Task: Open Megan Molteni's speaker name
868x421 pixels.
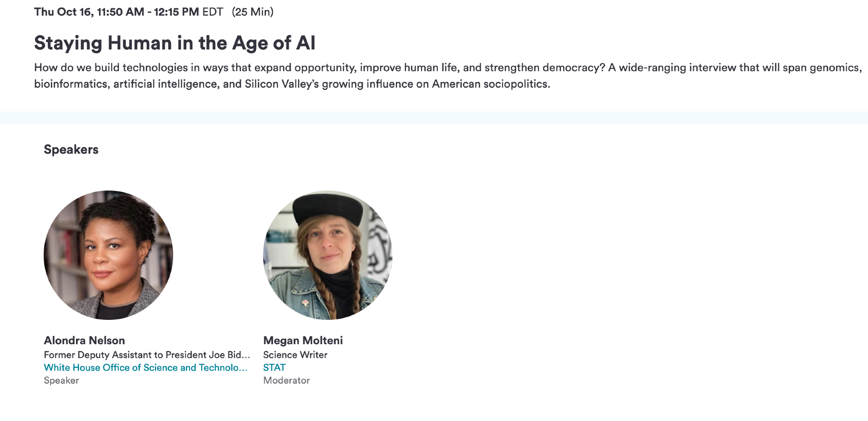Action: coord(303,340)
